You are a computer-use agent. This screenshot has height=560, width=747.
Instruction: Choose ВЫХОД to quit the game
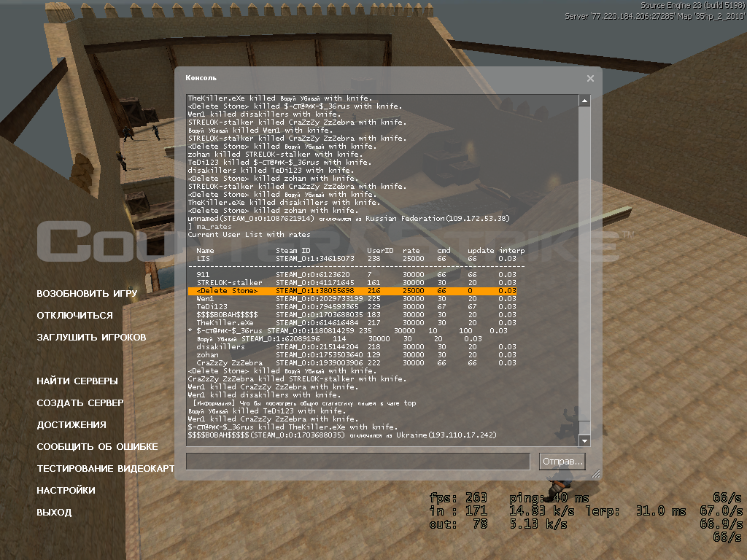54,513
